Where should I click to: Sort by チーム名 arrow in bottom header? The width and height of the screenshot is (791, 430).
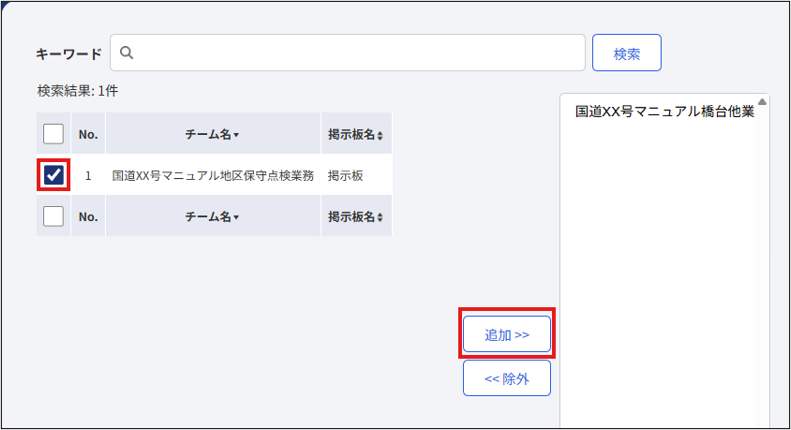[x=236, y=218]
